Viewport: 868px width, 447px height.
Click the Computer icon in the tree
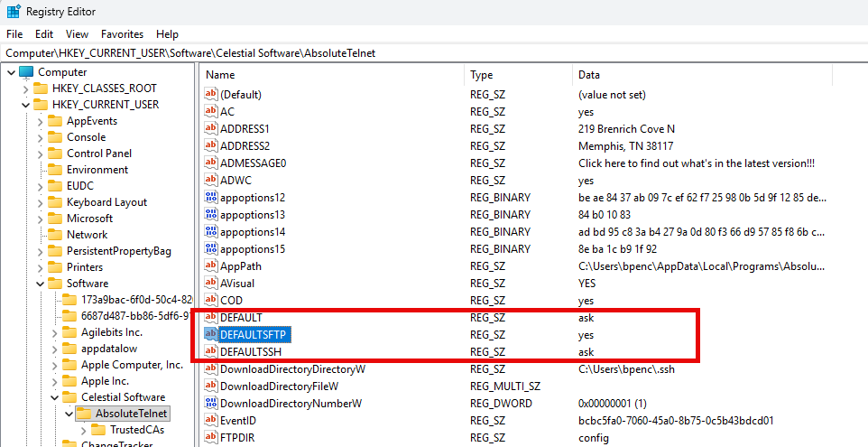[x=25, y=72]
